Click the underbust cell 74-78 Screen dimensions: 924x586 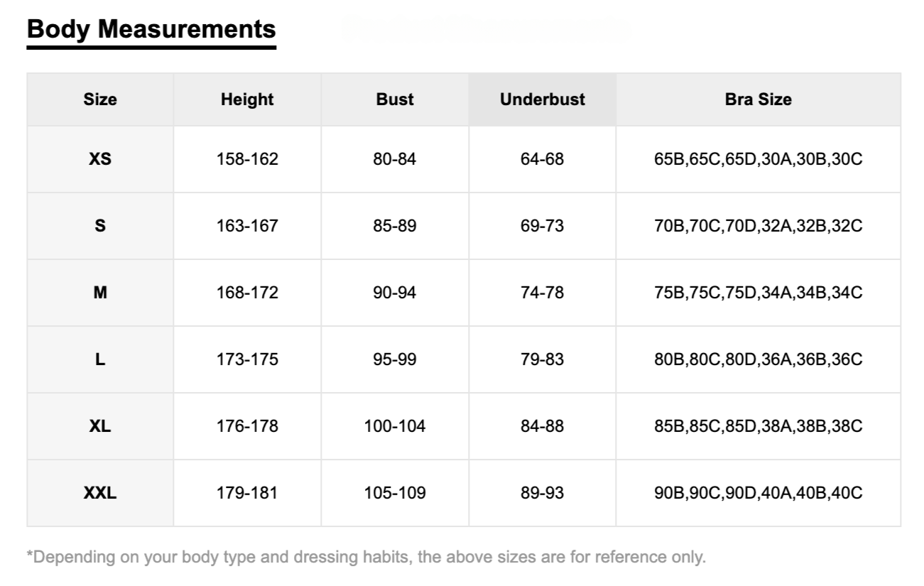(x=543, y=293)
